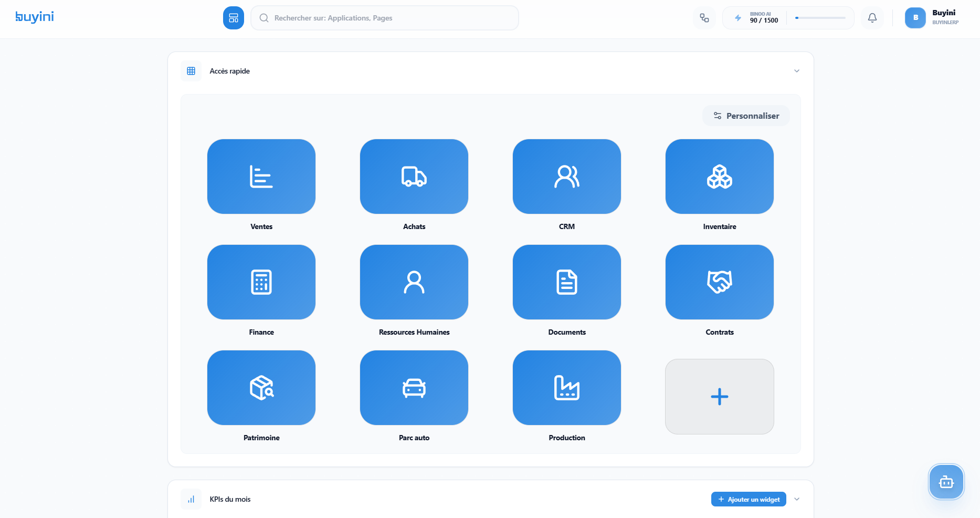Click the Accès rapide grid icon
This screenshot has width=980, height=518.
click(191, 71)
